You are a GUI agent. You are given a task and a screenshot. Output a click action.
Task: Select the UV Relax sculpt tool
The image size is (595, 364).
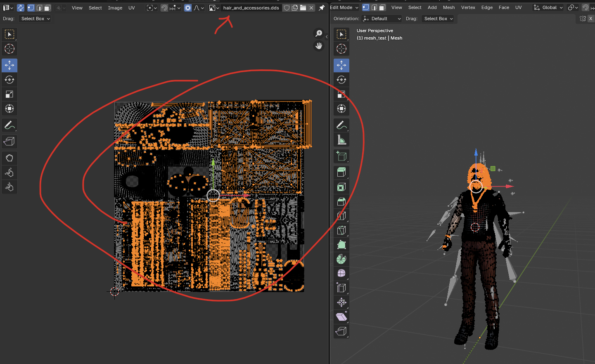[9, 173]
